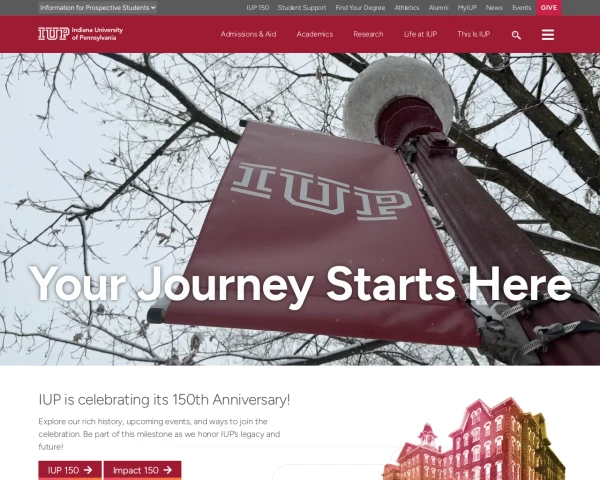This screenshot has height=480, width=600.
Task: Open the Research menu
Action: click(x=368, y=34)
